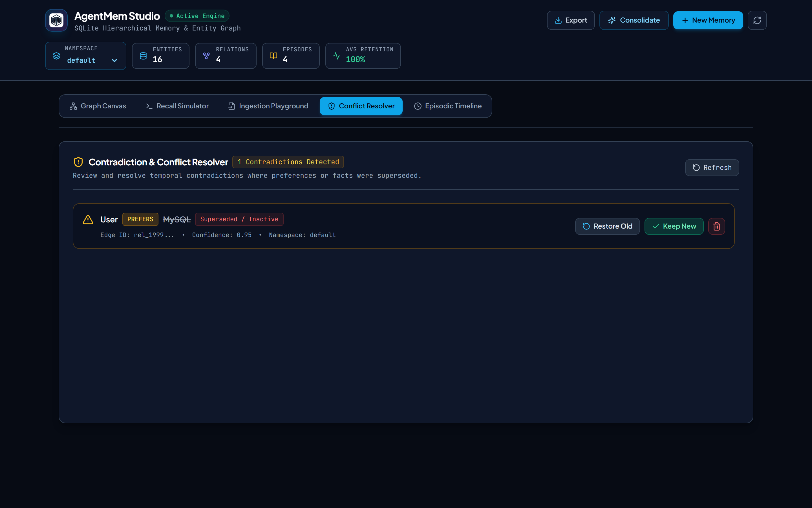This screenshot has height=508, width=812.
Task: Click the AgentMem Studio cube logo
Action: point(56,20)
